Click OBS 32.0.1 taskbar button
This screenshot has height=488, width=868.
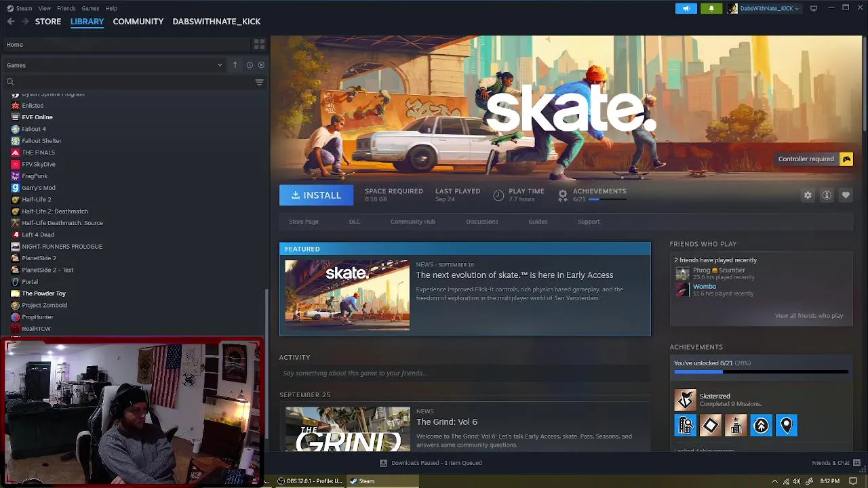pyautogui.click(x=310, y=481)
